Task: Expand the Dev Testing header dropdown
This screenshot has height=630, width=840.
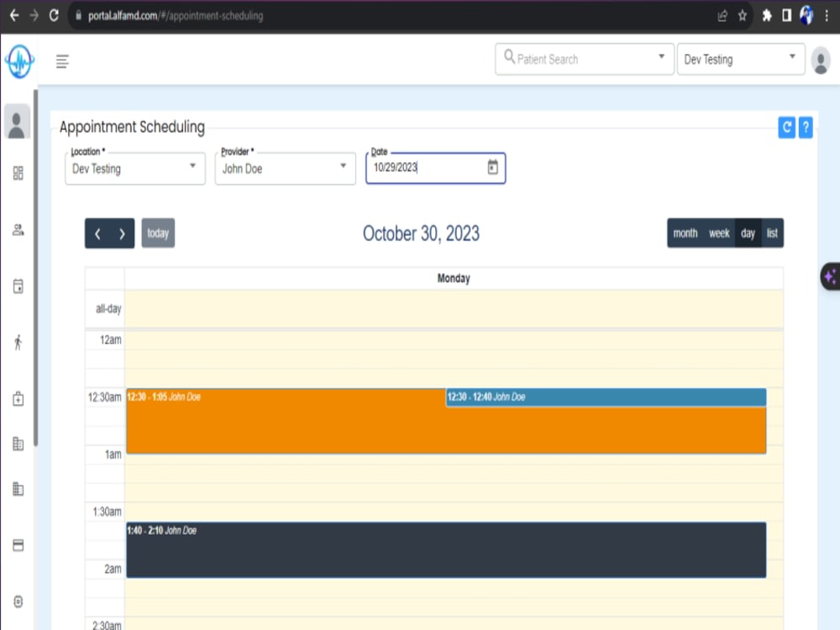Action: point(792,56)
